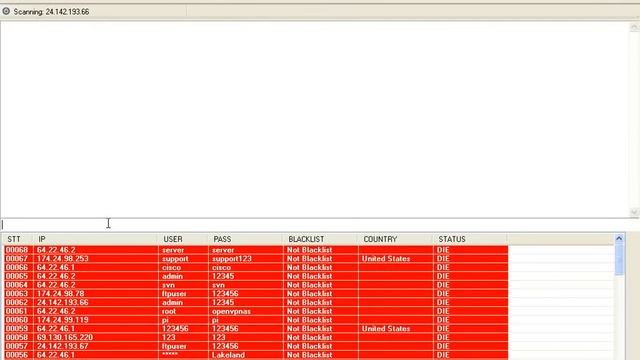The image size is (640, 360).
Task: Click the scanning status icon
Action: coord(6,11)
